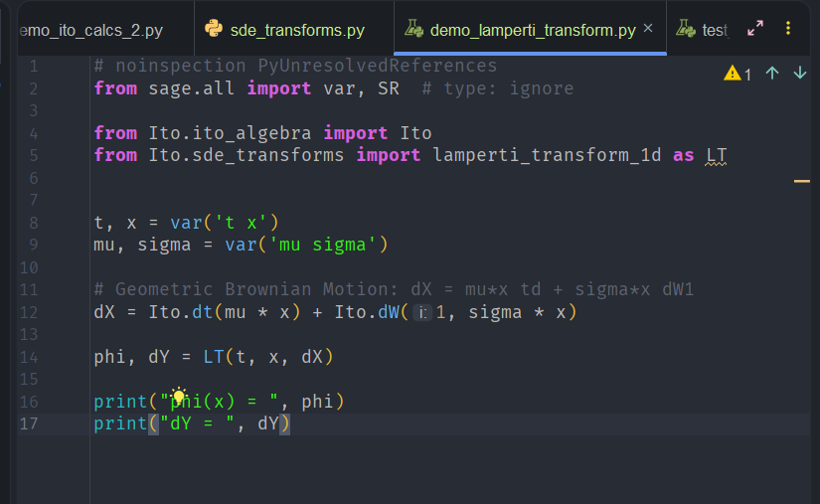
Task: Click the yellow warning count indicator
Action: (x=738, y=74)
